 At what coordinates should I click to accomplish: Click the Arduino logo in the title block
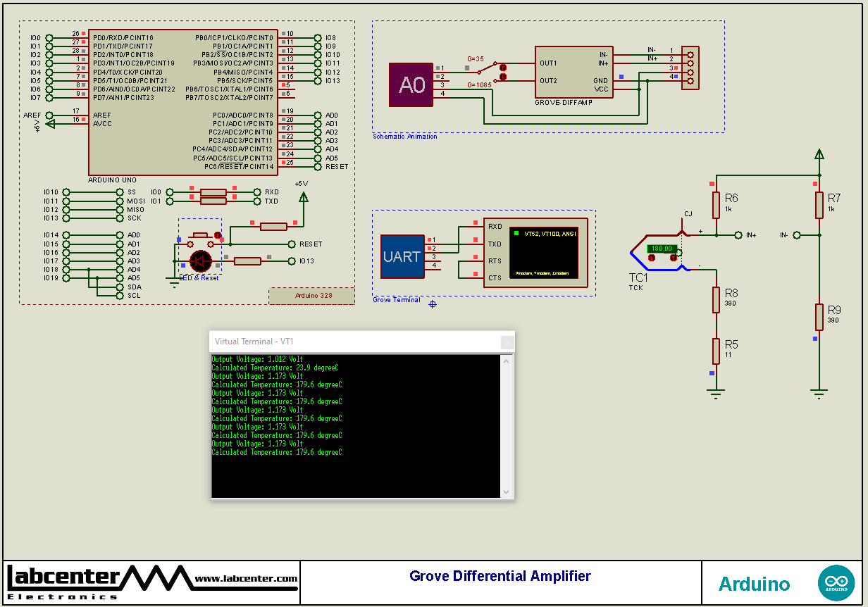click(x=836, y=582)
